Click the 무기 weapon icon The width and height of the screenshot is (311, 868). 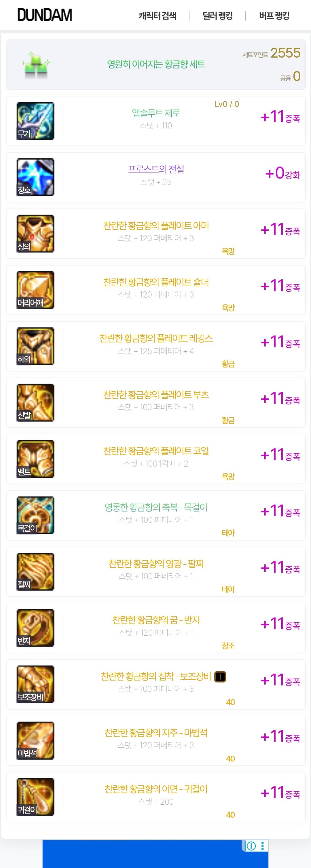(35, 121)
